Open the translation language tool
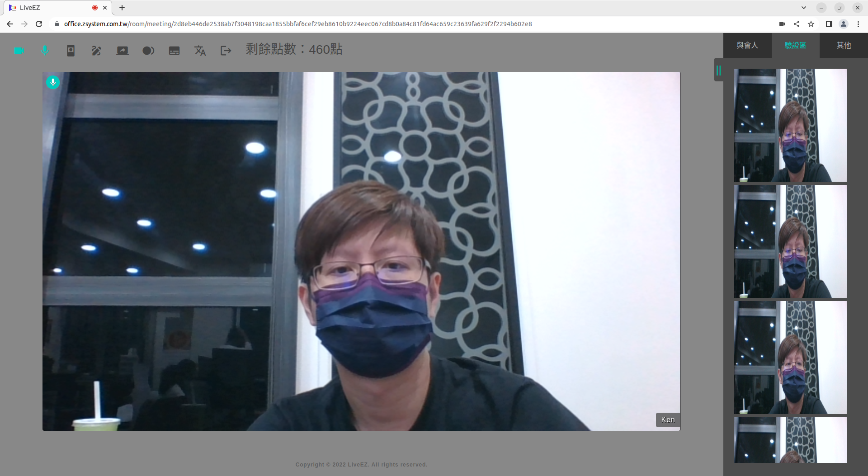 click(200, 51)
